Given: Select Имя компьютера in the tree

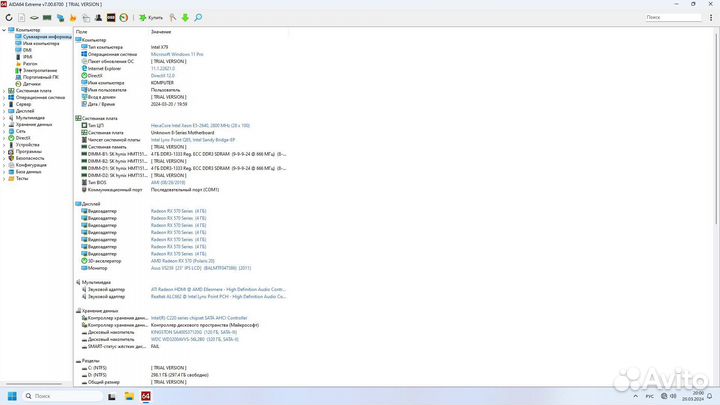Looking at the screenshot, I should tap(37, 43).
